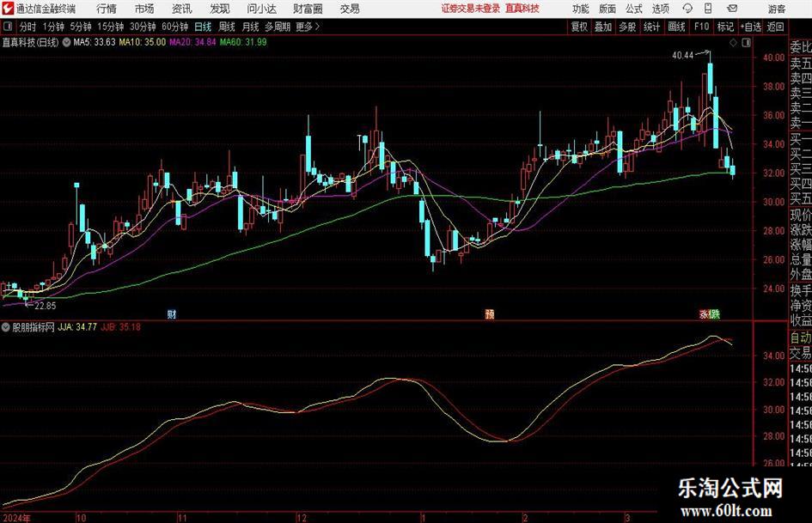812x523 pixels.
Task: Open the 财富圈 menu
Action: pyautogui.click(x=308, y=9)
